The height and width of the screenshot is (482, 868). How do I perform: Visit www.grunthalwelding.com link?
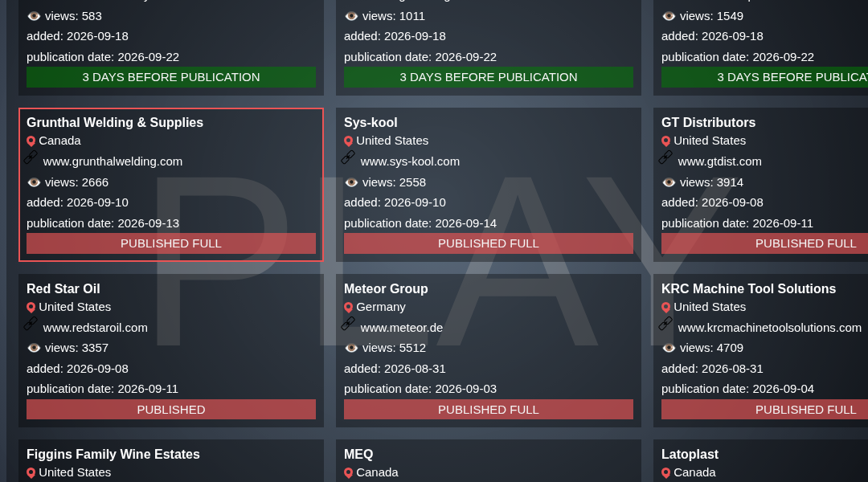[x=113, y=161]
